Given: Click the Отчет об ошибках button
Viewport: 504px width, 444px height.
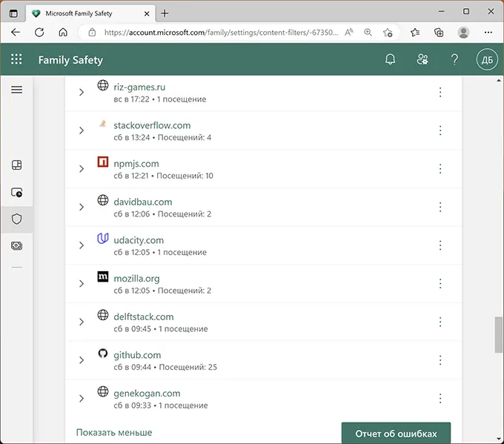Looking at the screenshot, I should pyautogui.click(x=395, y=434).
